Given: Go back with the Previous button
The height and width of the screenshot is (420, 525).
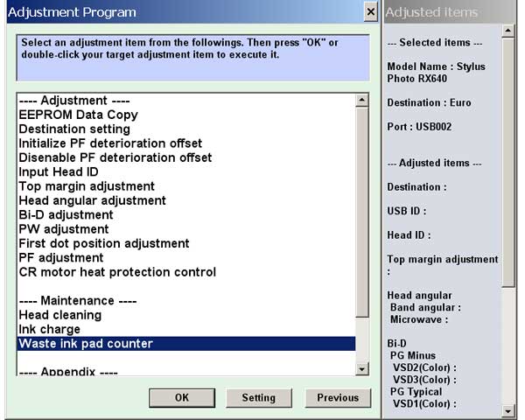Looking at the screenshot, I should (x=338, y=397).
